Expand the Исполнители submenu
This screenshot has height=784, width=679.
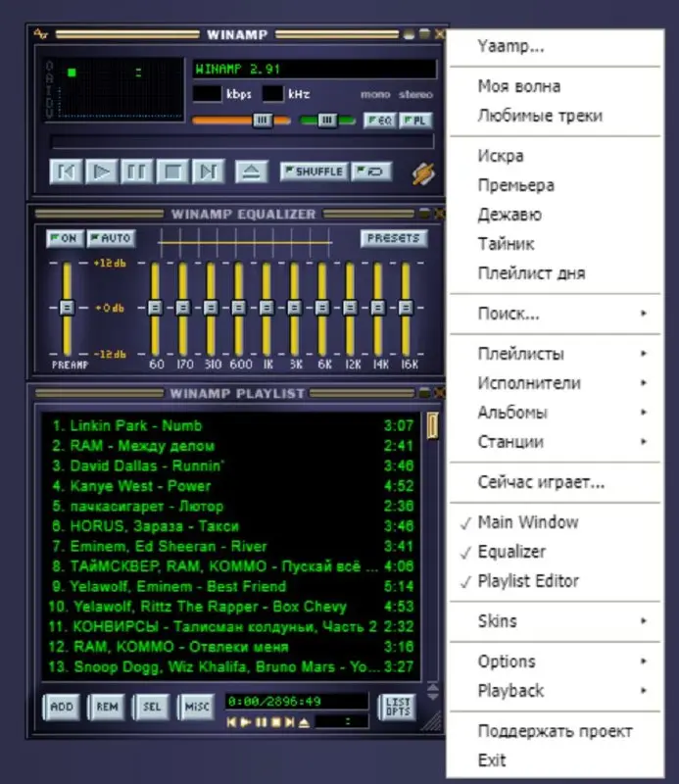[555, 383]
